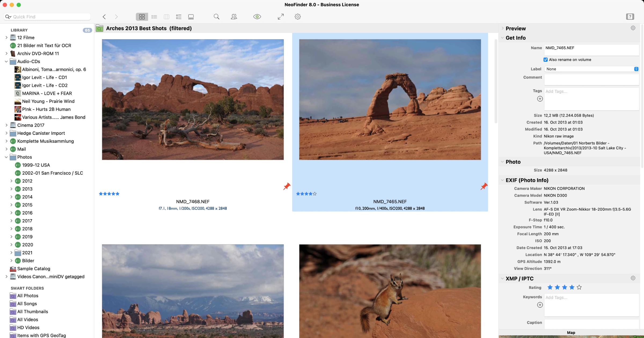The height and width of the screenshot is (338, 644).
Task: Select All Photos smart folder
Action: (x=28, y=296)
